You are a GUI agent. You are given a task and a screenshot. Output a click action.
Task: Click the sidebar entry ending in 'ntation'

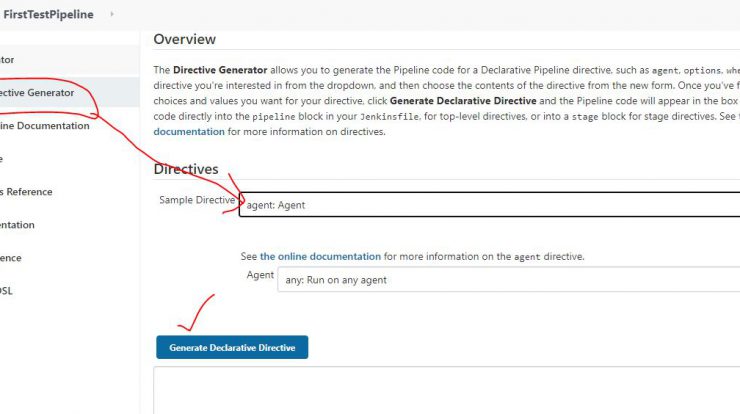coord(17,225)
